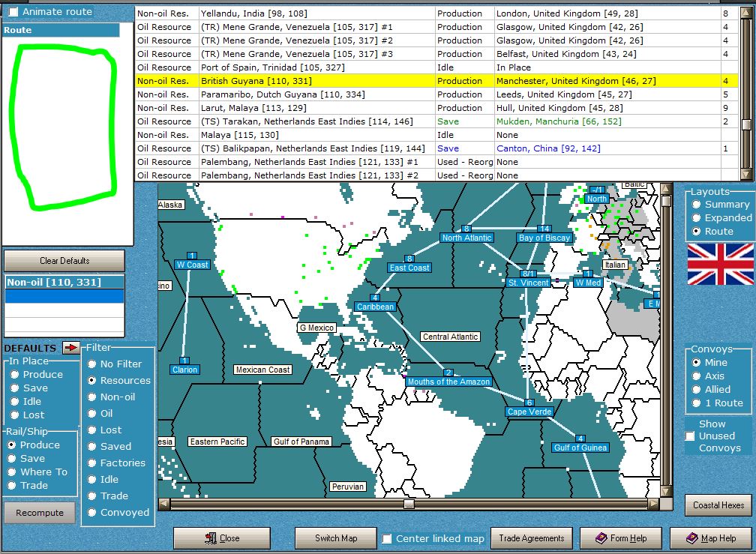Select the Factories filter option

(91, 463)
